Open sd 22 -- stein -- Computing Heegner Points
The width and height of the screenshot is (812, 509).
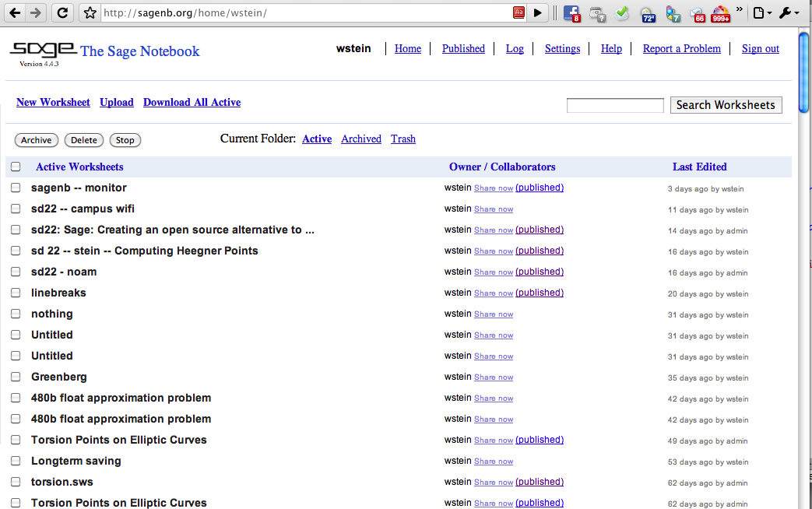coord(145,251)
